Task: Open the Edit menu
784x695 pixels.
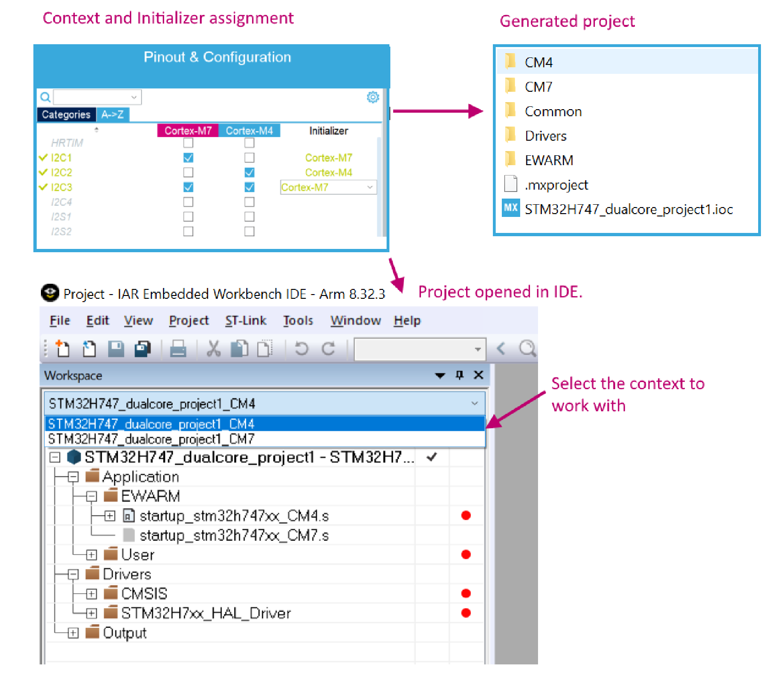Action: pos(98,320)
